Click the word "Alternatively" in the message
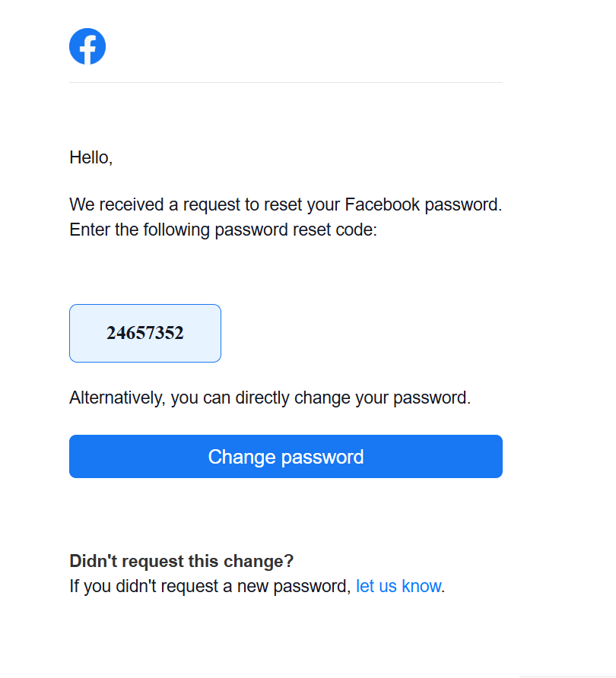Screen dimensions: 616x678 (x=117, y=398)
